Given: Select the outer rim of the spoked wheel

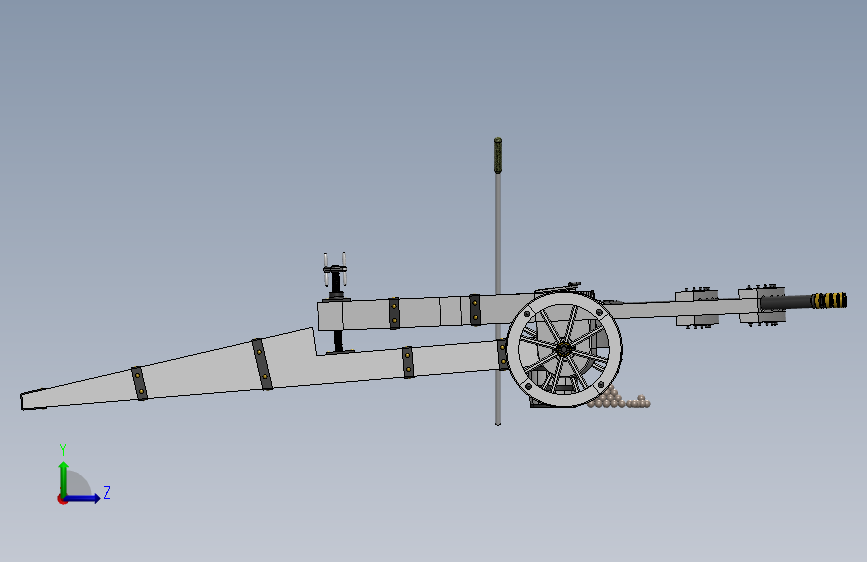Looking at the screenshot, I should (x=565, y=298).
